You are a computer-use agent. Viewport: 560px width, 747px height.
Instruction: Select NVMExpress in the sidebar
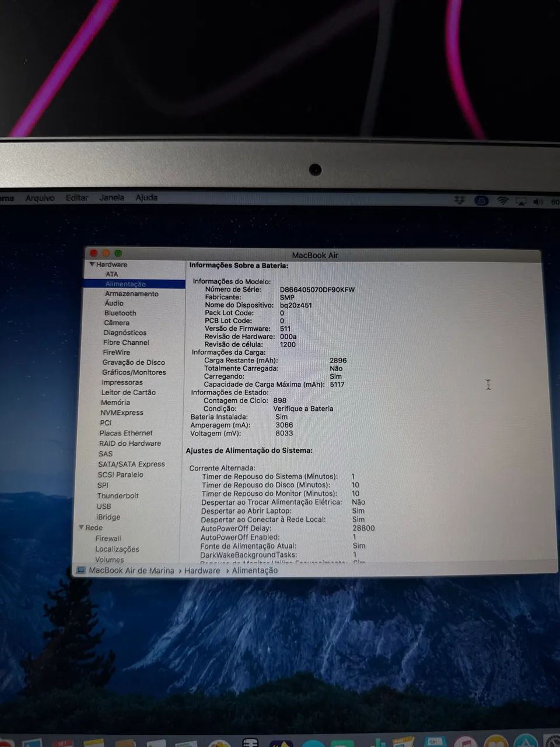pyautogui.click(x=121, y=413)
